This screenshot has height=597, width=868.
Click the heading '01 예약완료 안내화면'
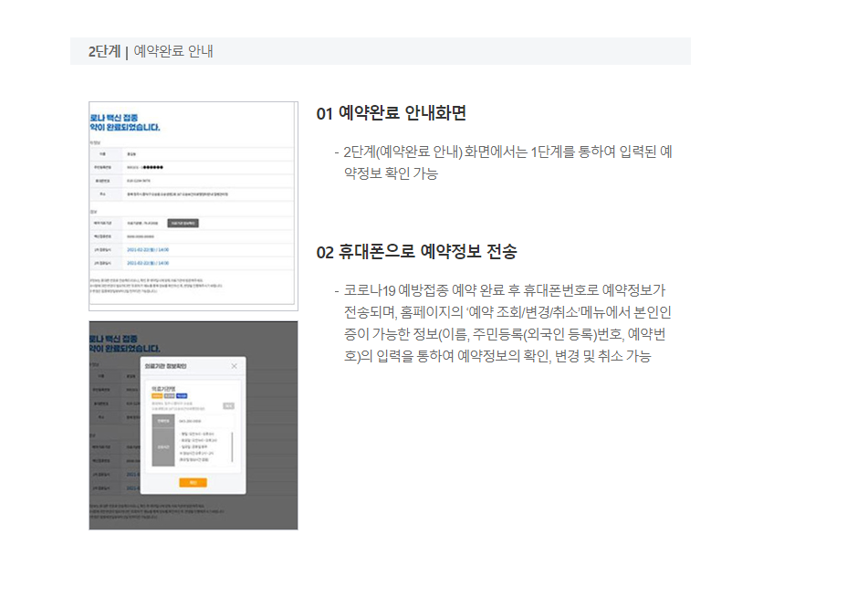(391, 113)
